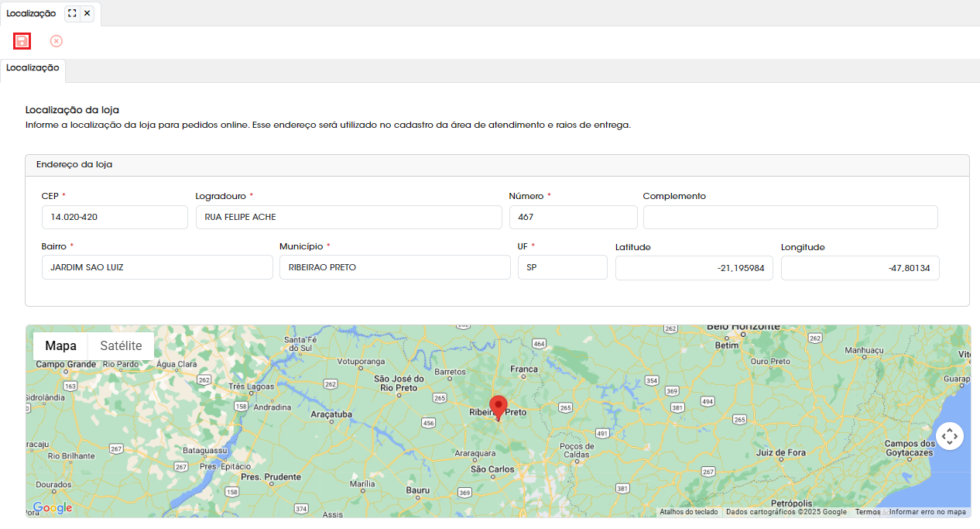
Task: Click the CEP input field
Action: 115,217
